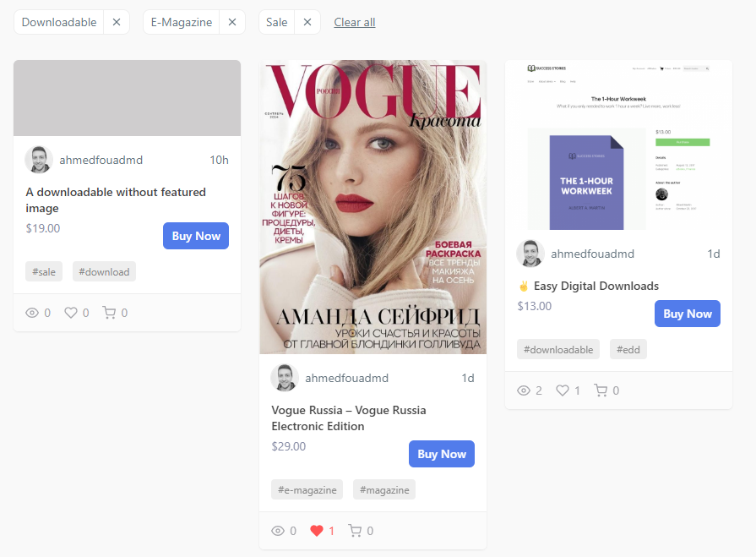Viewport: 756px width, 557px height.
Task: Filter by the #edd tag
Action: 628,349
